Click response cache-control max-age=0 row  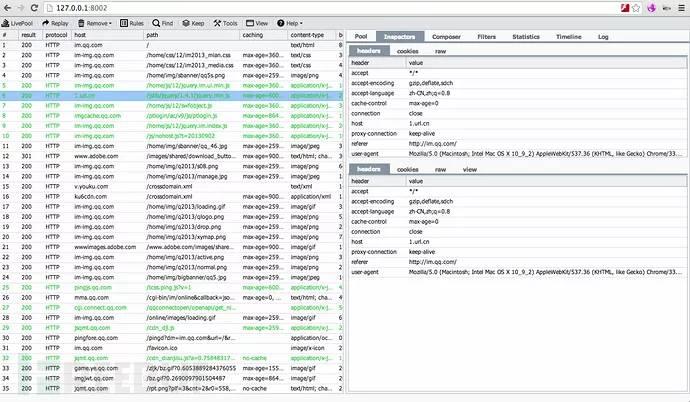[x=518, y=222]
